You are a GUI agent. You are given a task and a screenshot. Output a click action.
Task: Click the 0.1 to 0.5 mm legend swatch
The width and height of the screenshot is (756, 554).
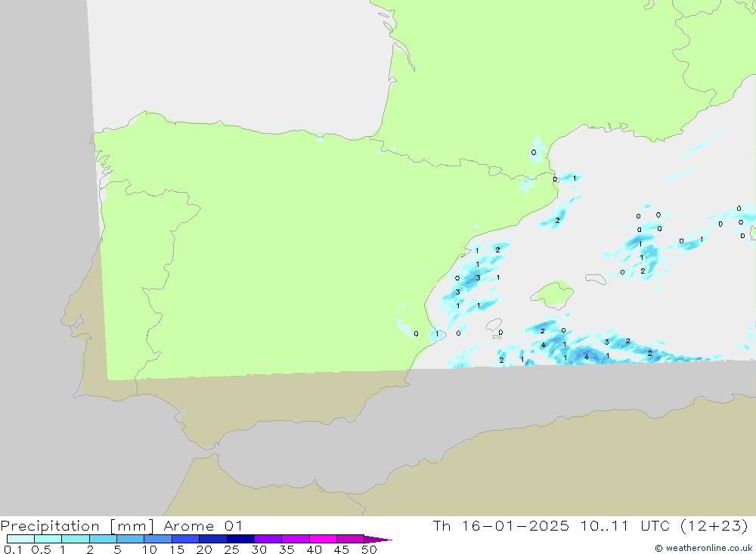[20, 539]
